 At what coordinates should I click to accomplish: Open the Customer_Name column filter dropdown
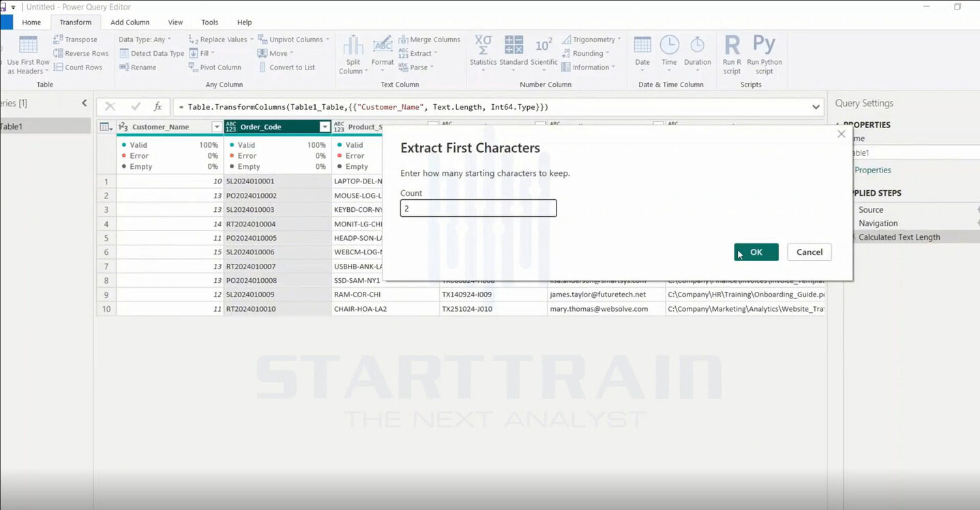[x=217, y=127]
